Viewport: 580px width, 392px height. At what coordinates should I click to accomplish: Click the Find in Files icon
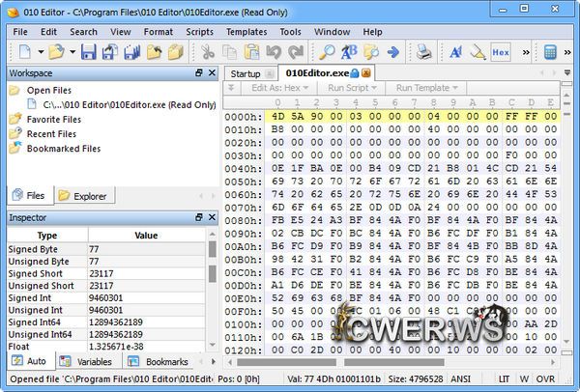tap(371, 52)
